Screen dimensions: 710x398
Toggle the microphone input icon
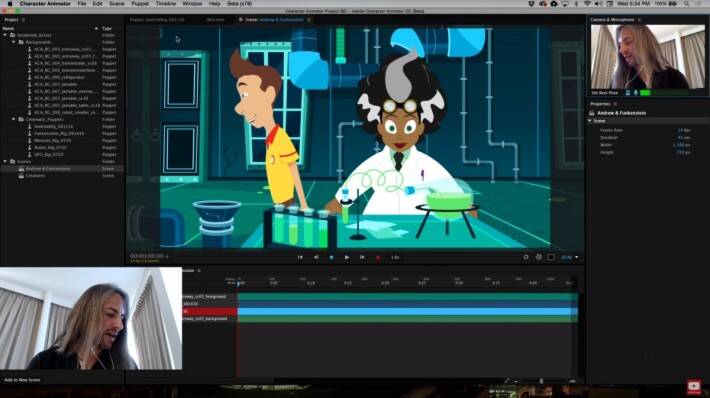pyautogui.click(x=636, y=93)
